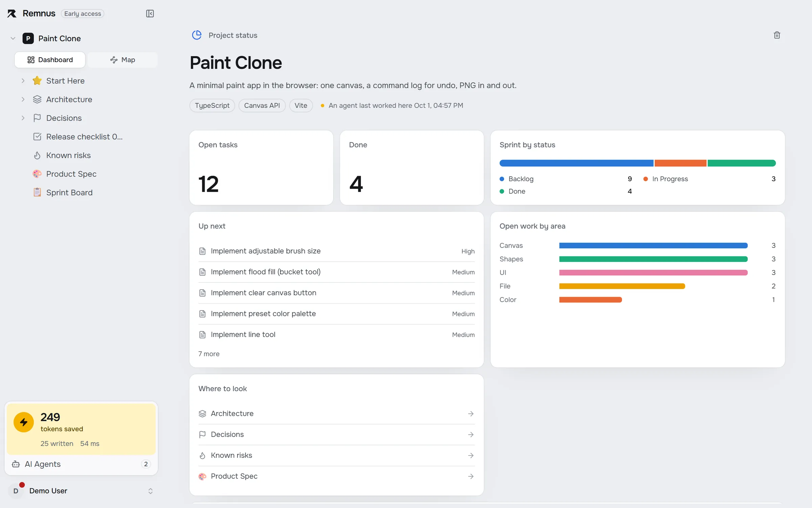Viewport: 812px width, 508px height.
Task: Click the TypeScript tag
Action: coord(212,105)
